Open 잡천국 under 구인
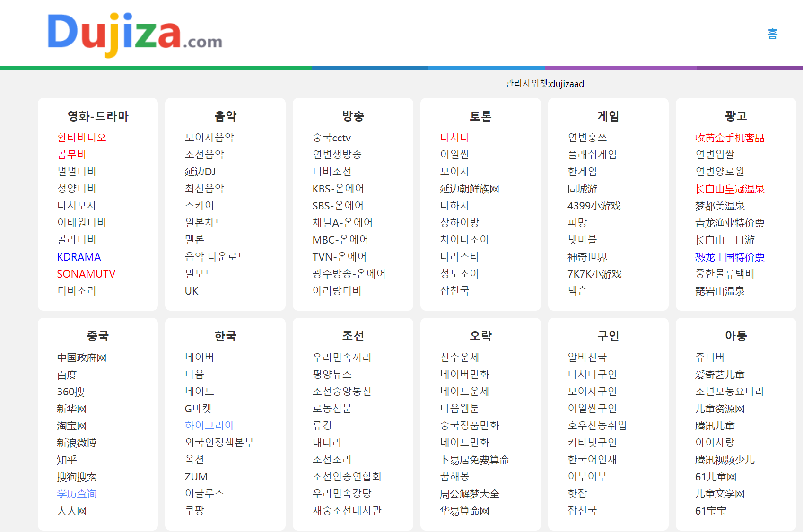The height and width of the screenshot is (532, 803). pos(582,511)
